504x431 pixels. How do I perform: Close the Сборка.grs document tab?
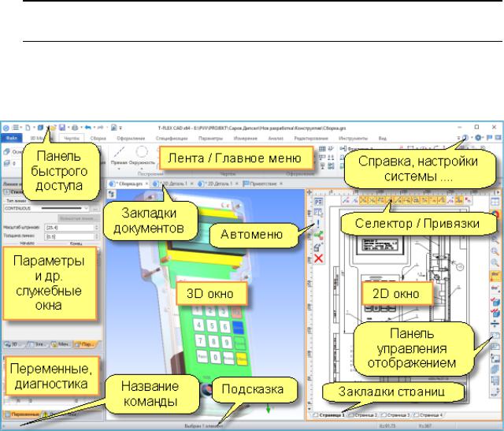[x=147, y=184]
